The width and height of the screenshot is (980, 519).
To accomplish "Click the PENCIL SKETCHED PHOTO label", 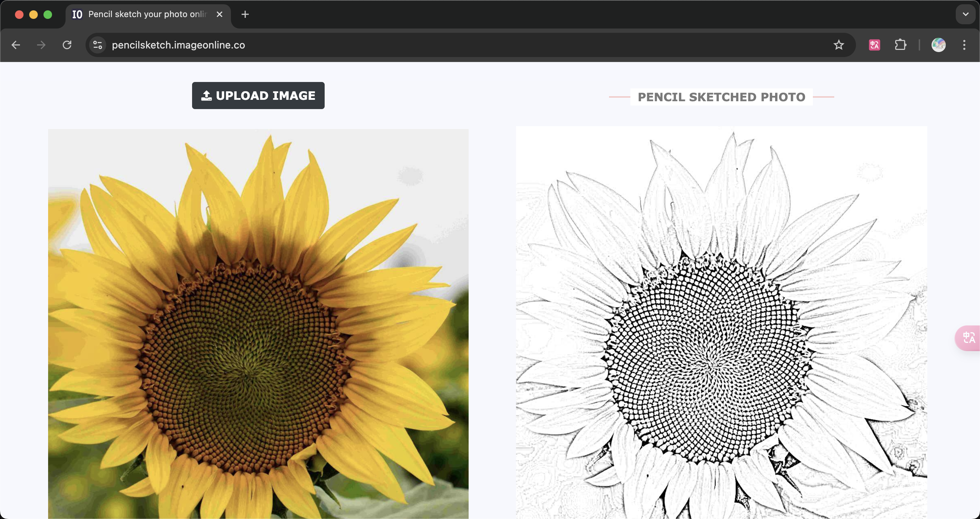I will pos(721,97).
